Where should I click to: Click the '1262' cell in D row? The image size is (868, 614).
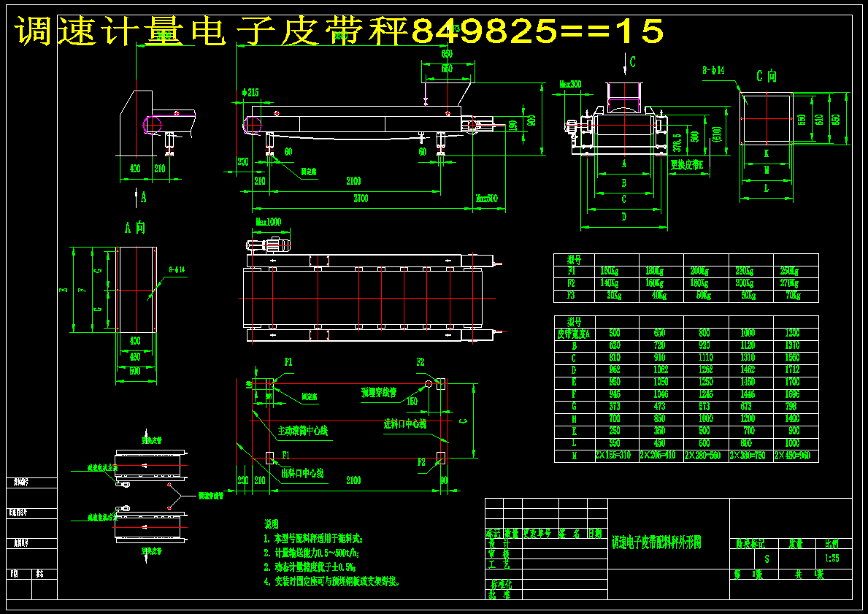tap(704, 370)
